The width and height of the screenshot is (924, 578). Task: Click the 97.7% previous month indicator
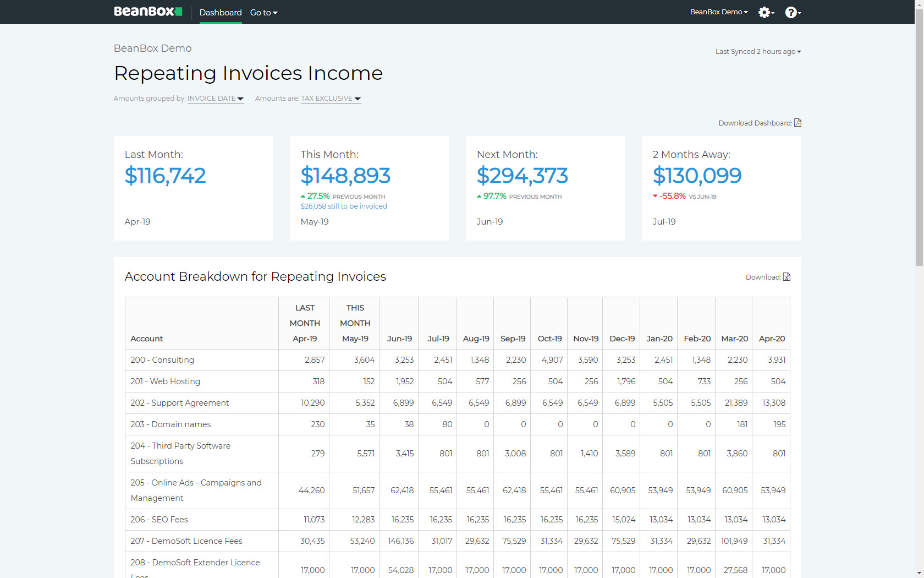(x=519, y=196)
